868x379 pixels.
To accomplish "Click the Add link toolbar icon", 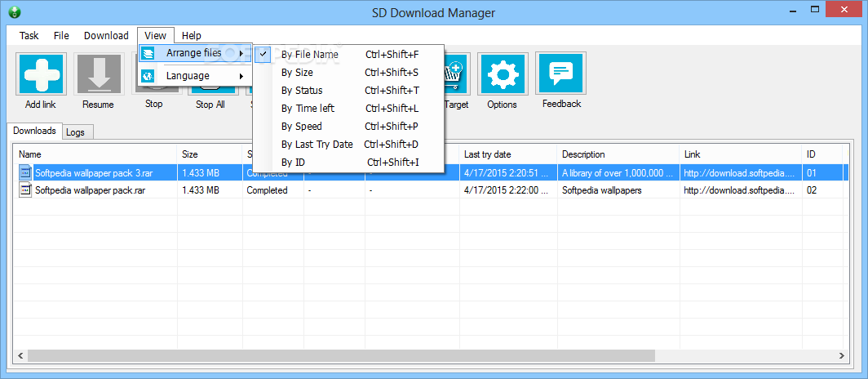I will click(41, 74).
